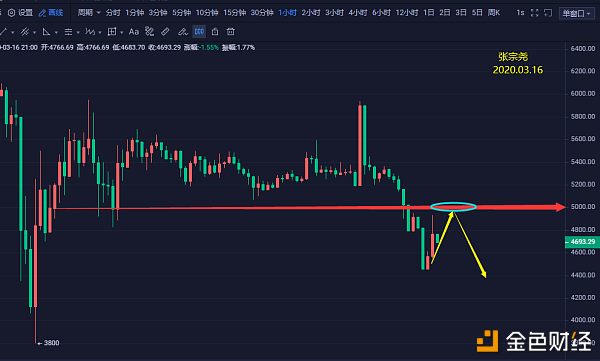Select the 1小时 interval
600x361 pixels.
tap(287, 13)
